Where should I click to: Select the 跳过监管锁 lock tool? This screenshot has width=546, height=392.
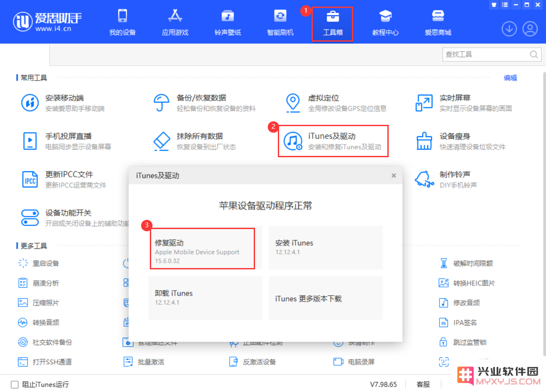point(463,342)
